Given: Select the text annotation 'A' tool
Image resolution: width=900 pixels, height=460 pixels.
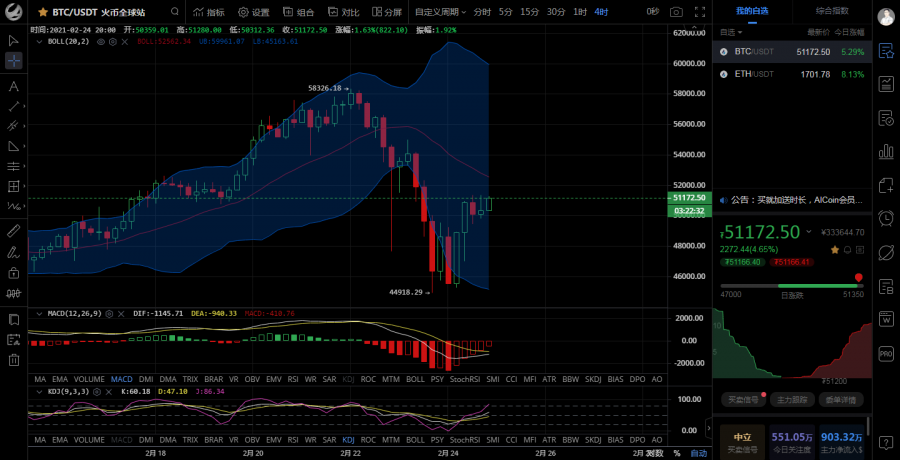Looking at the screenshot, I should coord(14,87).
